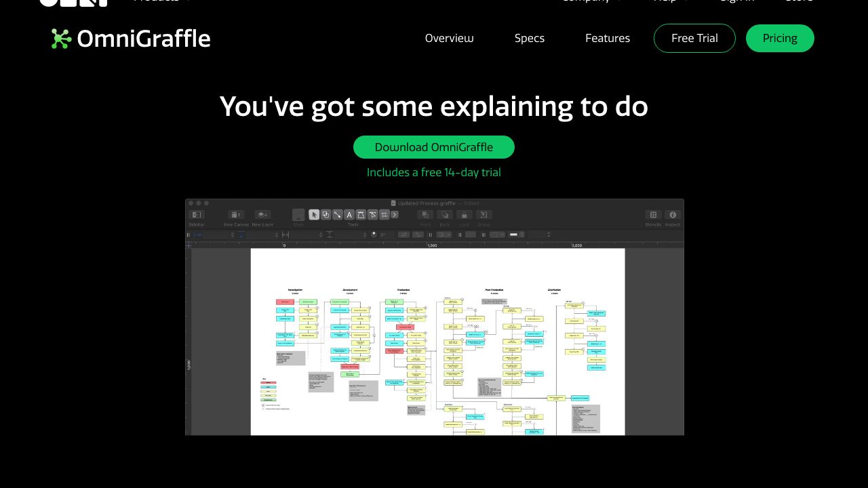Screen dimensions: 868x488
Task: Click the green Pricing button
Action: coord(780,38)
